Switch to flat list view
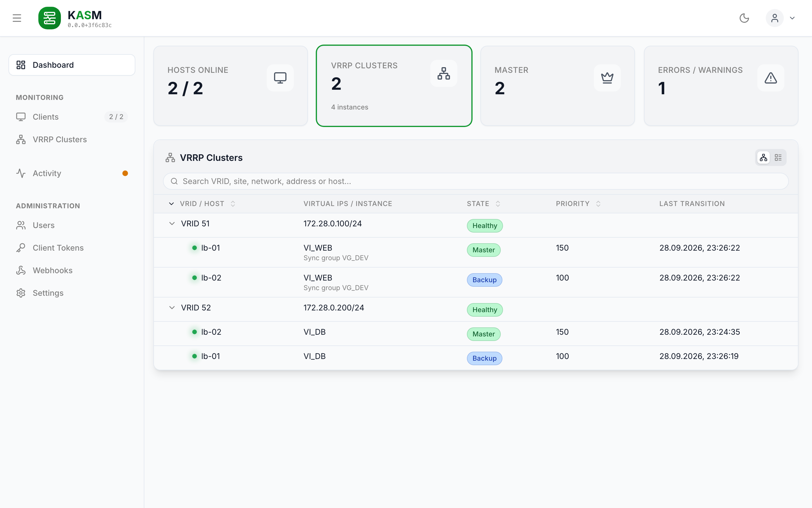The width and height of the screenshot is (812, 508). pos(778,157)
